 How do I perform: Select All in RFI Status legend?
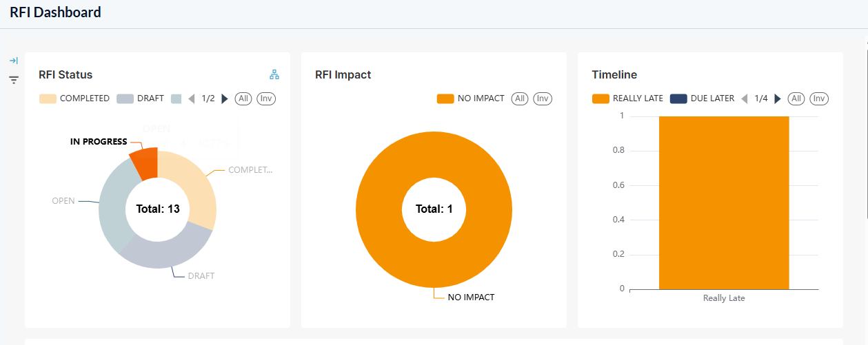[x=243, y=98]
